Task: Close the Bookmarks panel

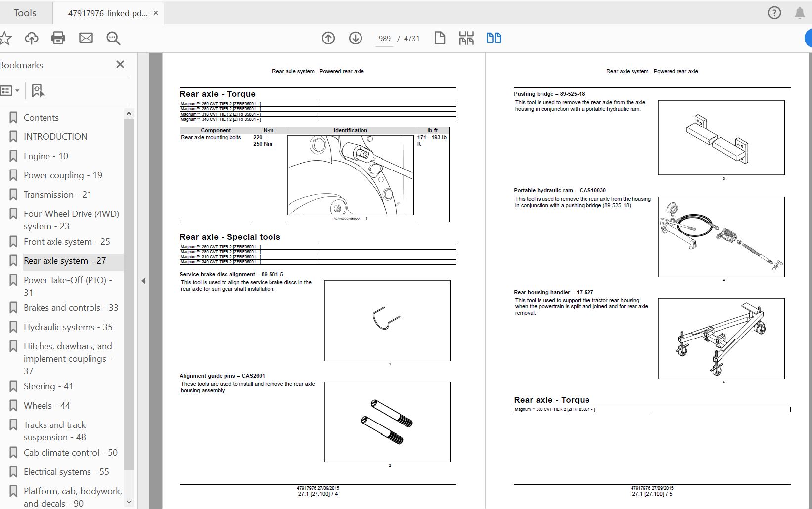Action: point(120,64)
